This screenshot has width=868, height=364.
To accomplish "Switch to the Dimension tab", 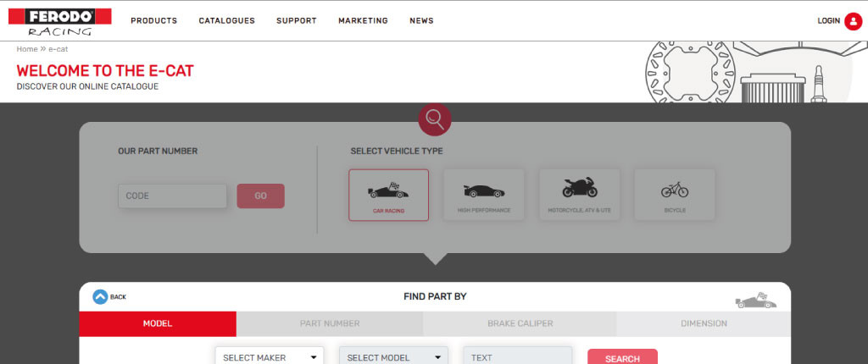I will point(704,323).
